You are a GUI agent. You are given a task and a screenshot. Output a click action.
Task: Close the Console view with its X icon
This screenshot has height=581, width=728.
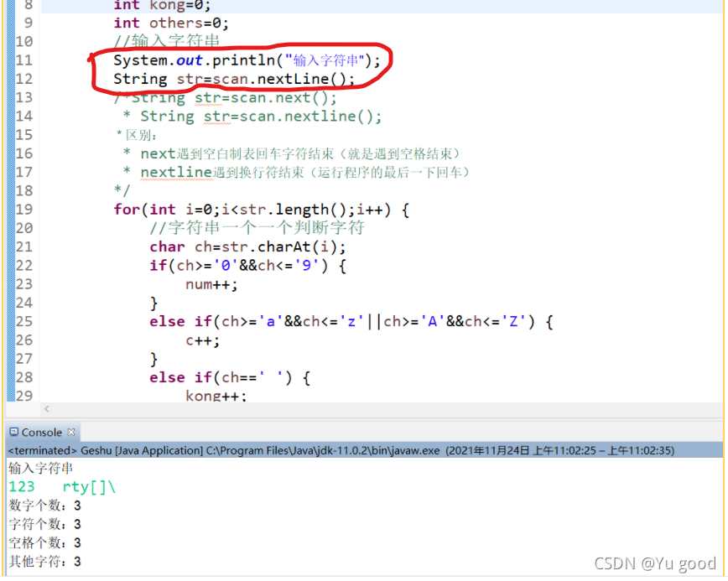[x=71, y=432]
